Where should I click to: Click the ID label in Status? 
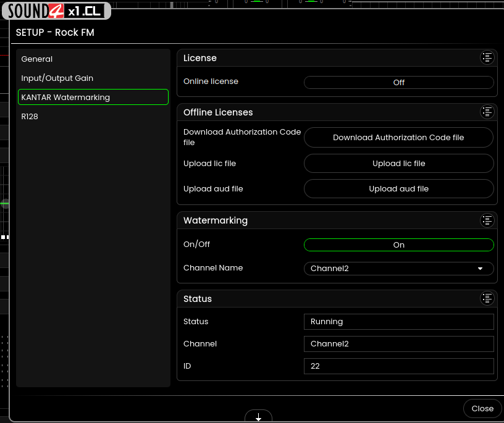[x=187, y=366]
